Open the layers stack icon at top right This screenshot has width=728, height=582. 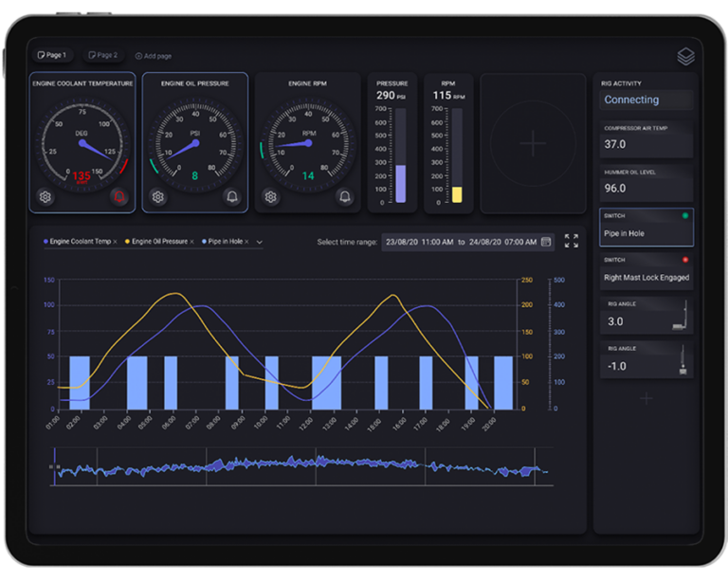pos(685,57)
